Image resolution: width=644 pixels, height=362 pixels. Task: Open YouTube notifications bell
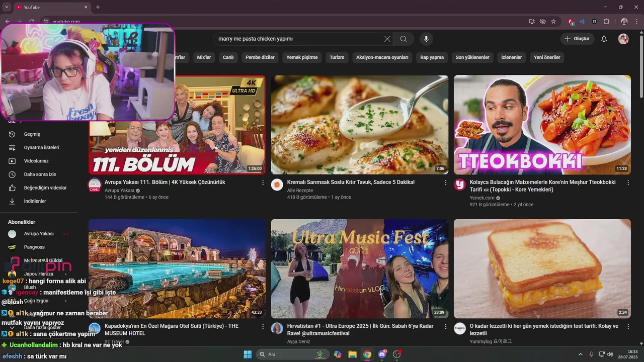604,39
